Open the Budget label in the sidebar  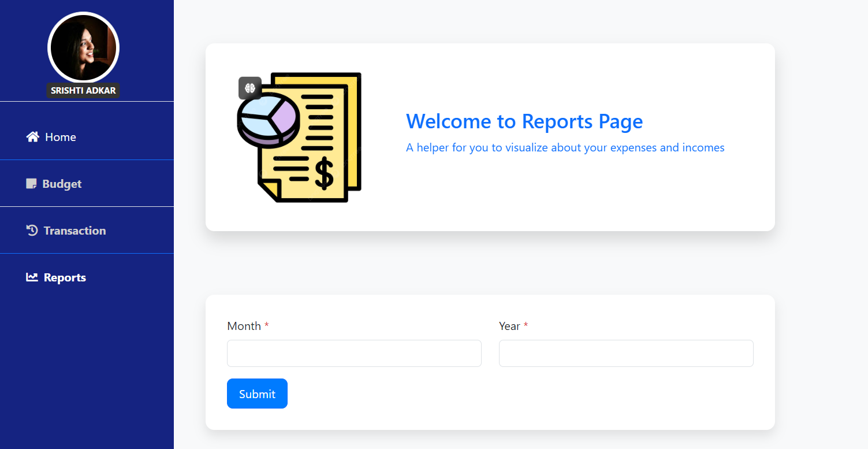pos(62,184)
